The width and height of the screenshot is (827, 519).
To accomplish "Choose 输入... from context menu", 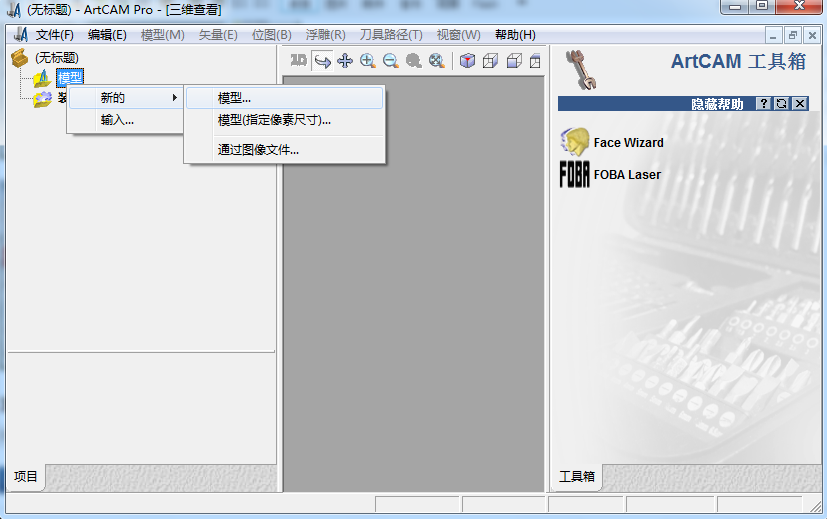I will (x=126, y=120).
